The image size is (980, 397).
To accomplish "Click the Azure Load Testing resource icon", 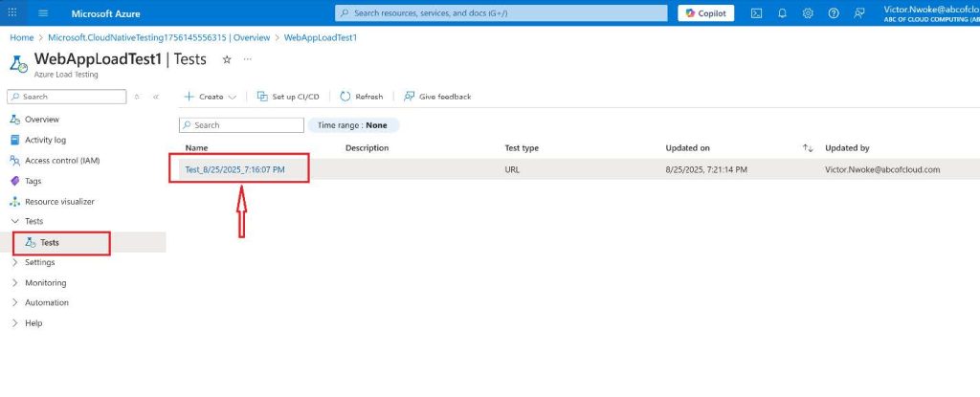I will click(x=19, y=64).
